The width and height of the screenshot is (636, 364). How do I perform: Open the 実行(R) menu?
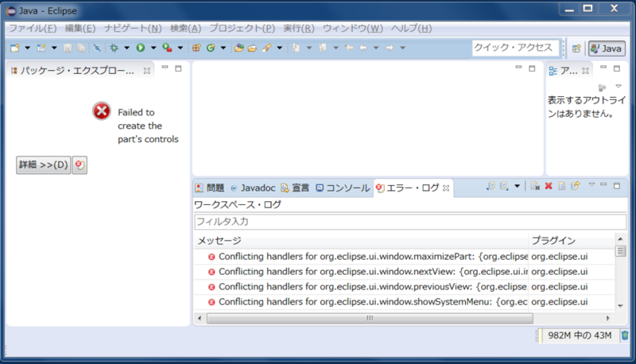coord(299,29)
